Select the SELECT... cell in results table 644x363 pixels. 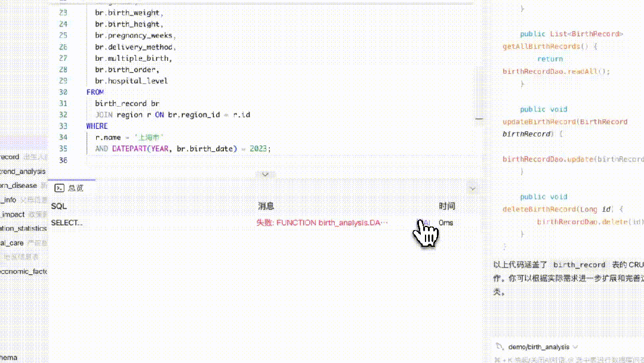[x=66, y=223]
